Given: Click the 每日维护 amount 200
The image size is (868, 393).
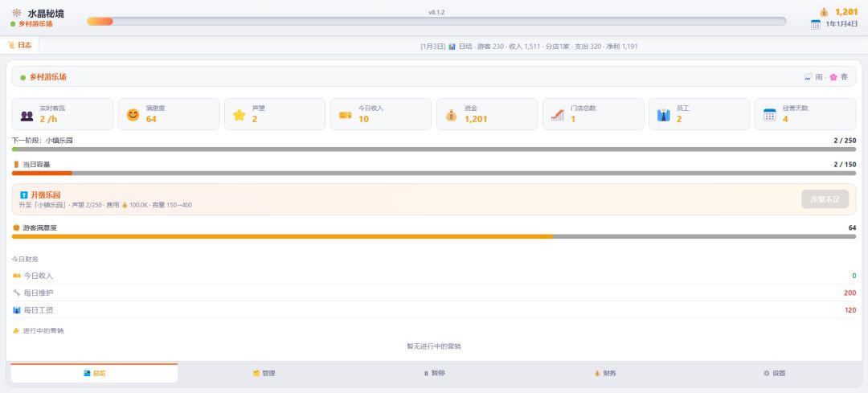Looking at the screenshot, I should [x=850, y=293].
